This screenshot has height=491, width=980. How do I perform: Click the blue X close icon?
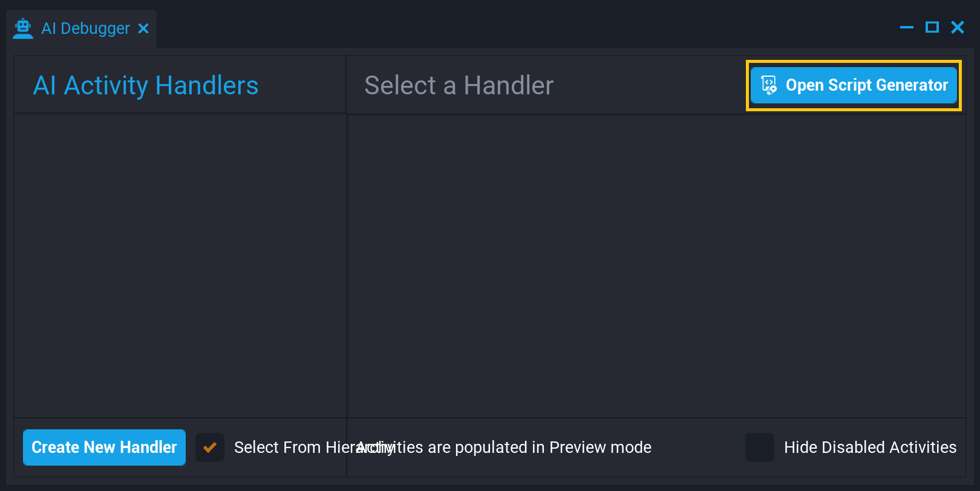pos(958,27)
